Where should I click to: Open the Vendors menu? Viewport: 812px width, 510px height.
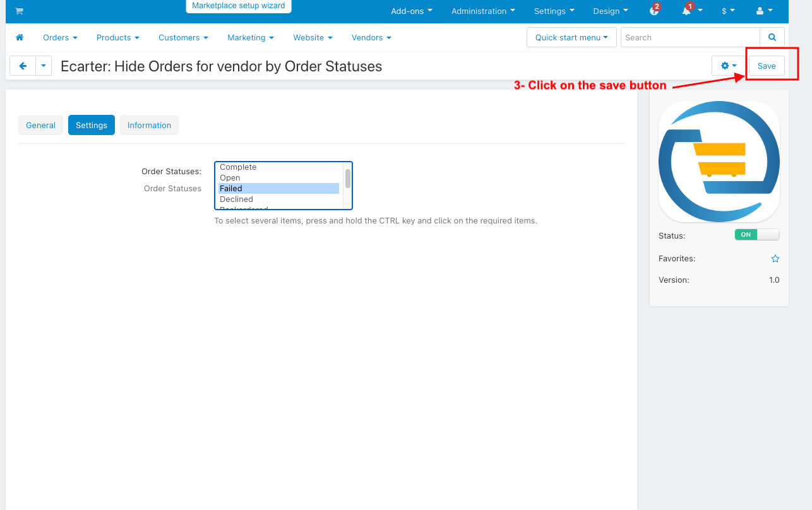371,37
